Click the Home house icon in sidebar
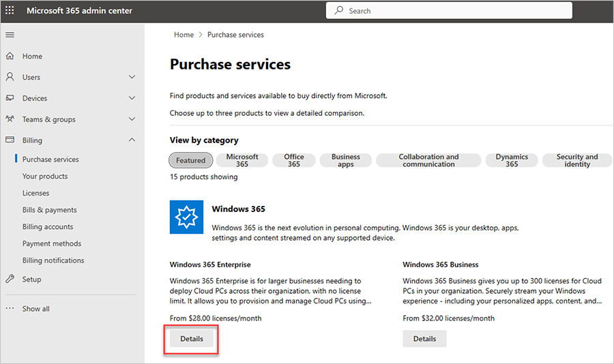 pyautogui.click(x=10, y=56)
